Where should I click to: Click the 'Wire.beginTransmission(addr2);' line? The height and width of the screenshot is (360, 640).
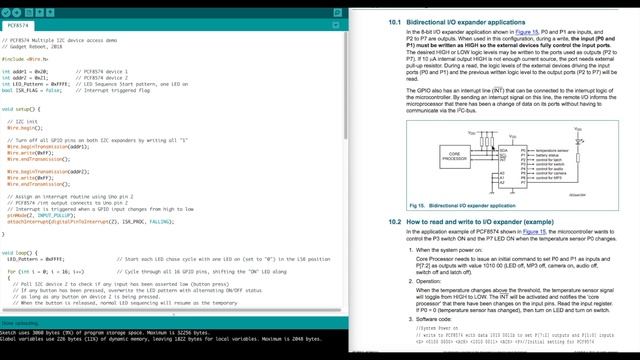(x=48, y=172)
